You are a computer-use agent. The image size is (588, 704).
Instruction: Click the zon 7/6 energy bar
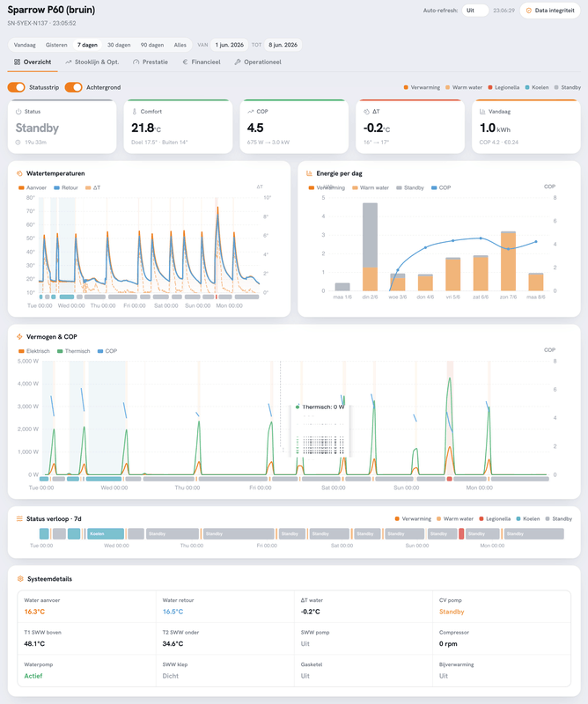(508, 261)
